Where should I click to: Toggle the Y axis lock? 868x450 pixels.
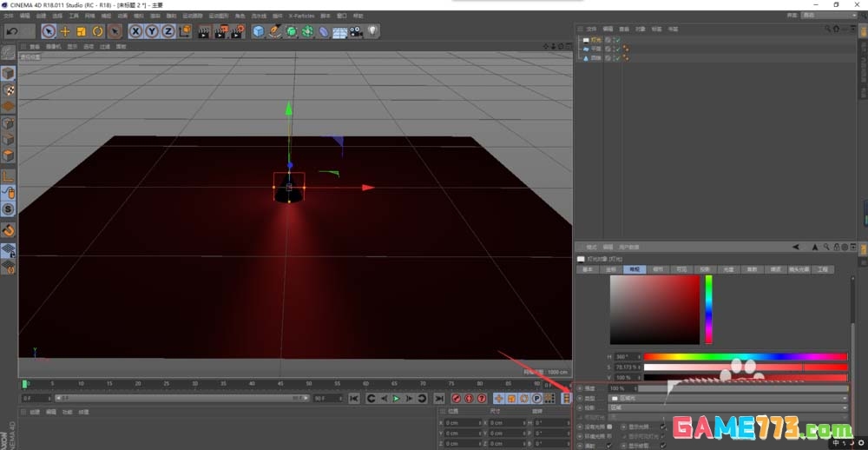tap(152, 31)
